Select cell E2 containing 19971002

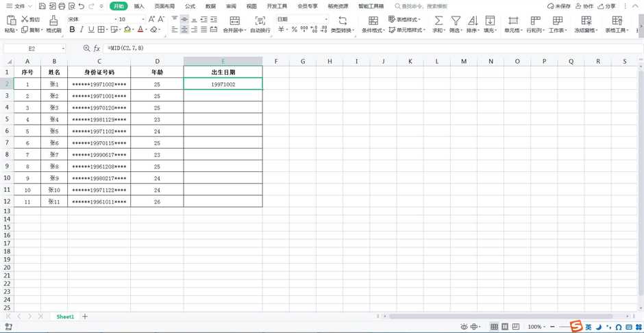[x=223, y=84]
